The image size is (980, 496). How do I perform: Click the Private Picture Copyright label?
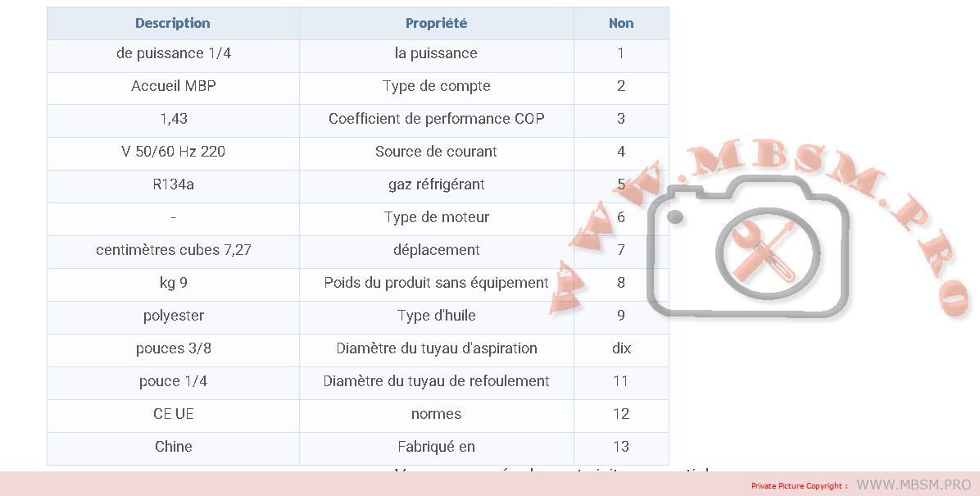coord(799,485)
